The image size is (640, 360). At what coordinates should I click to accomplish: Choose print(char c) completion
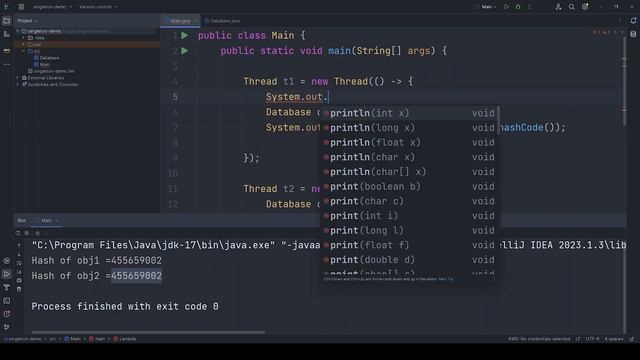(409, 201)
